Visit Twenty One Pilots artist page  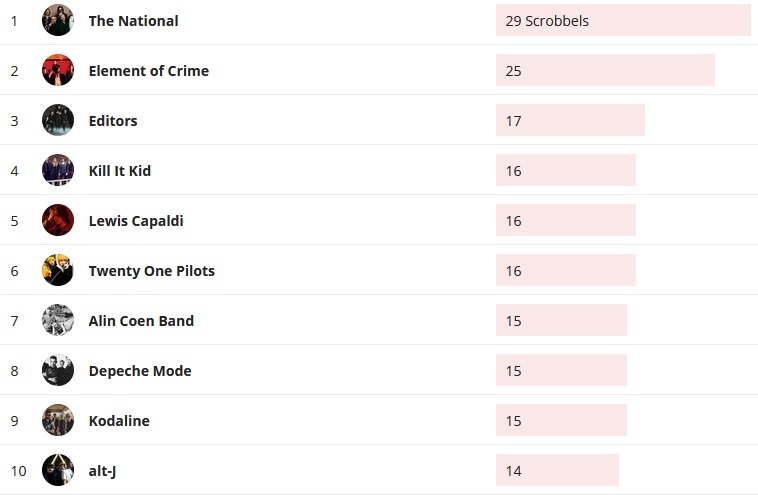(x=151, y=271)
